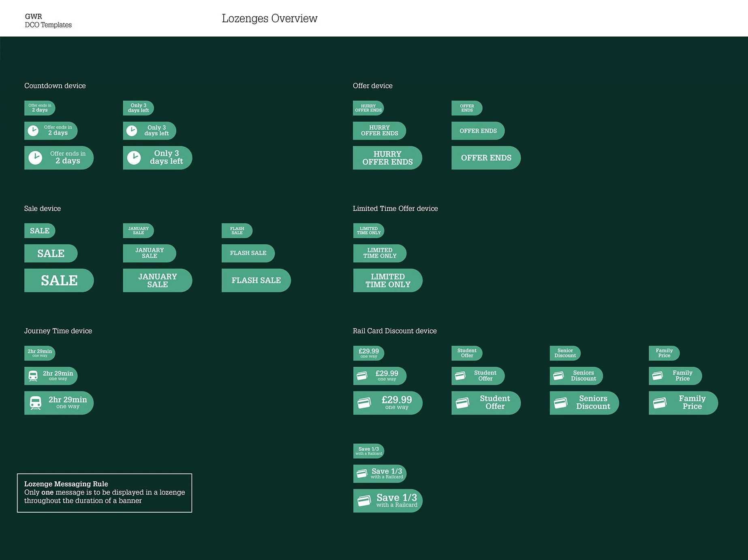Screen dimensions: 748x560
Task: Click the largest plain 'SALE' lozenge
Action: (x=59, y=280)
